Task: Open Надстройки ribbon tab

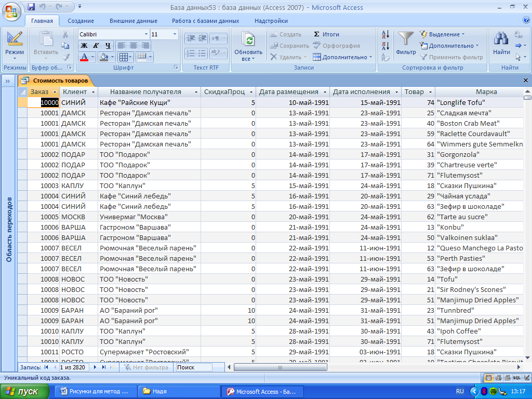Action: 271,21
